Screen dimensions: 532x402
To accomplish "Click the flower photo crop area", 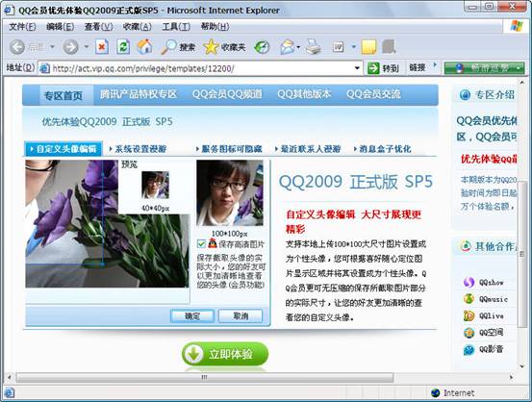I will pyautogui.click(x=107, y=224).
